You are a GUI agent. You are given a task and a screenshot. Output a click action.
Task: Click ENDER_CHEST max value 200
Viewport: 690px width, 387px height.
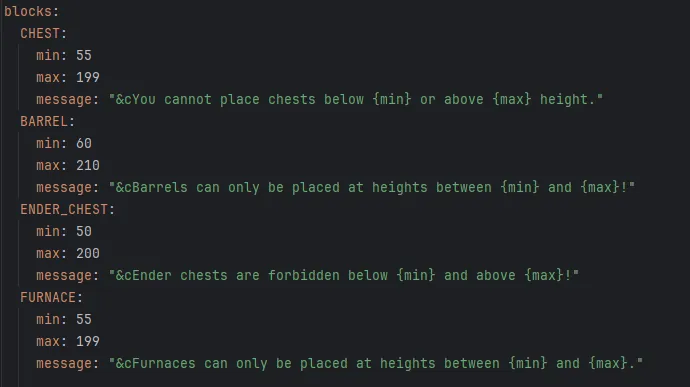pos(88,254)
